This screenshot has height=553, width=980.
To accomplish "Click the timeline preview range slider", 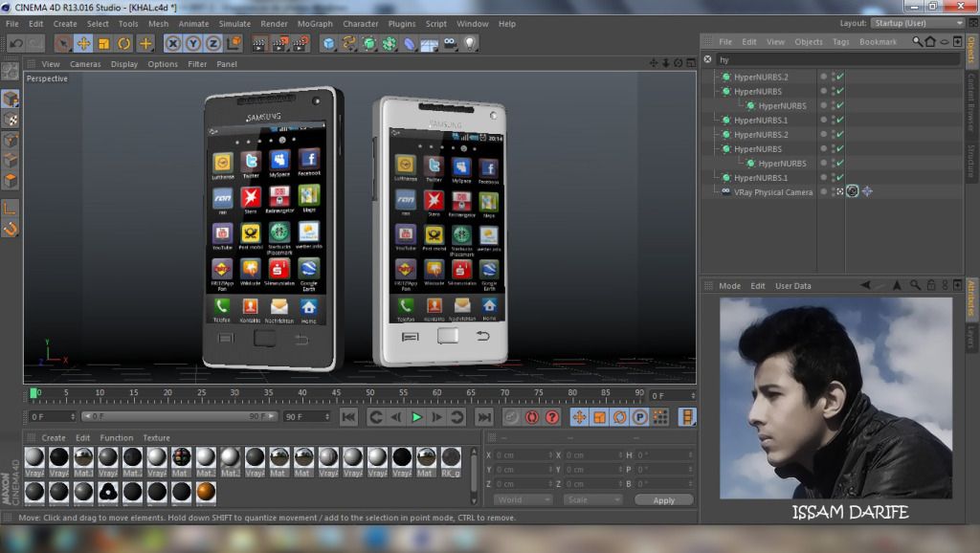I will coord(179,416).
